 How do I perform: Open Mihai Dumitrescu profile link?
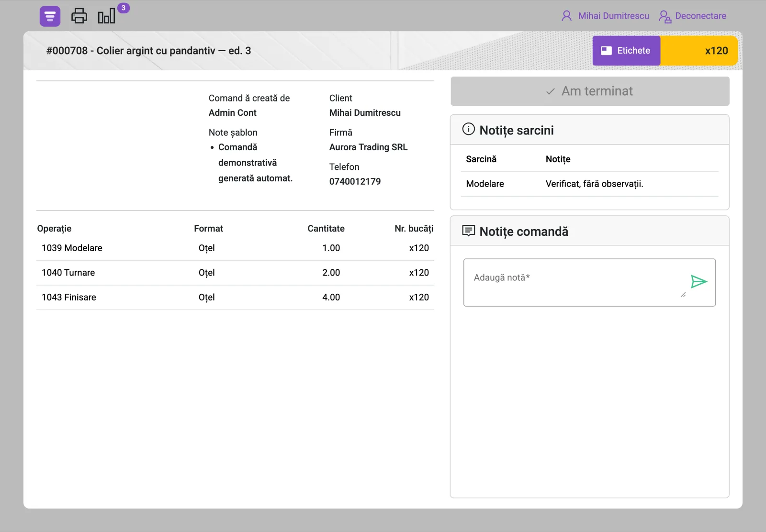[613, 16]
